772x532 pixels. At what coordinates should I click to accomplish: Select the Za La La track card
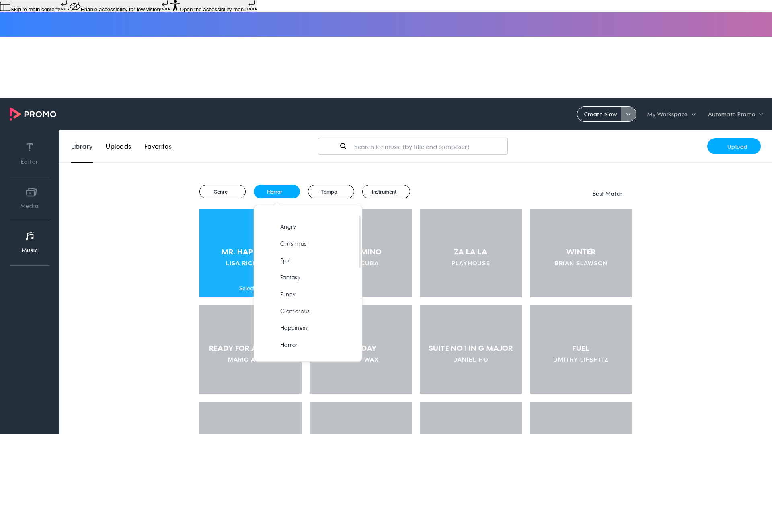coord(471,253)
